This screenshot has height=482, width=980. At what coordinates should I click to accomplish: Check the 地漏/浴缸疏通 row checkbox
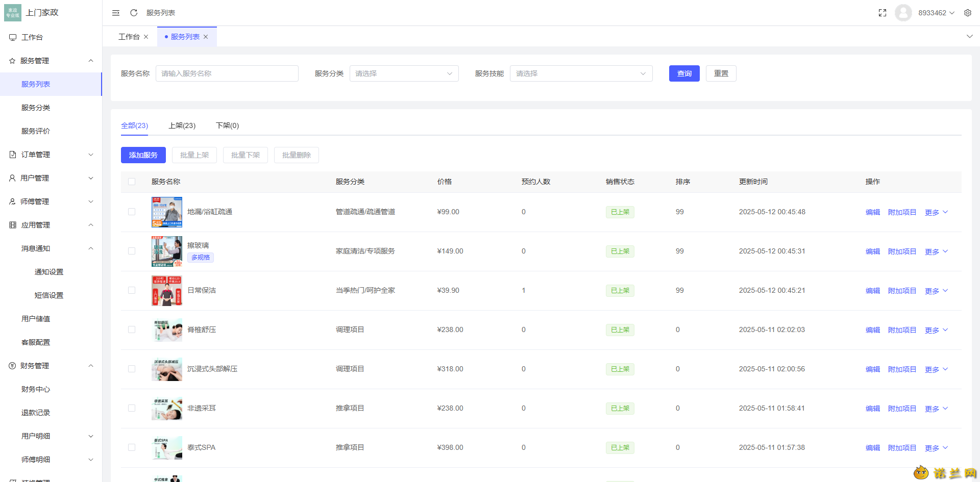pyautogui.click(x=132, y=212)
